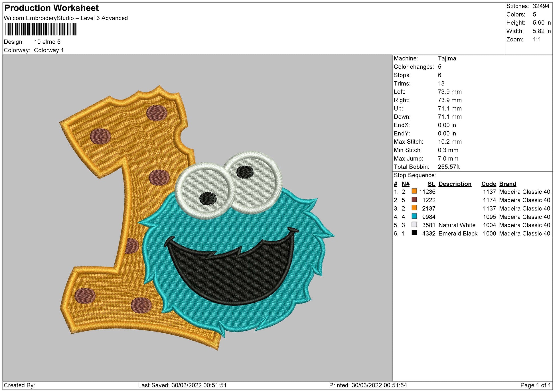Click the 'Brand' column header
555x392 pixels.
(508, 184)
